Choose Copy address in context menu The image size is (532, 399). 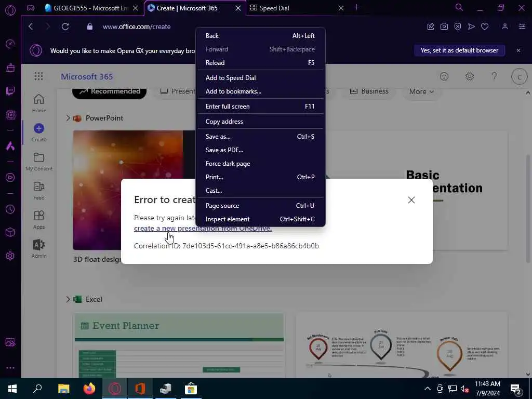pos(260,122)
